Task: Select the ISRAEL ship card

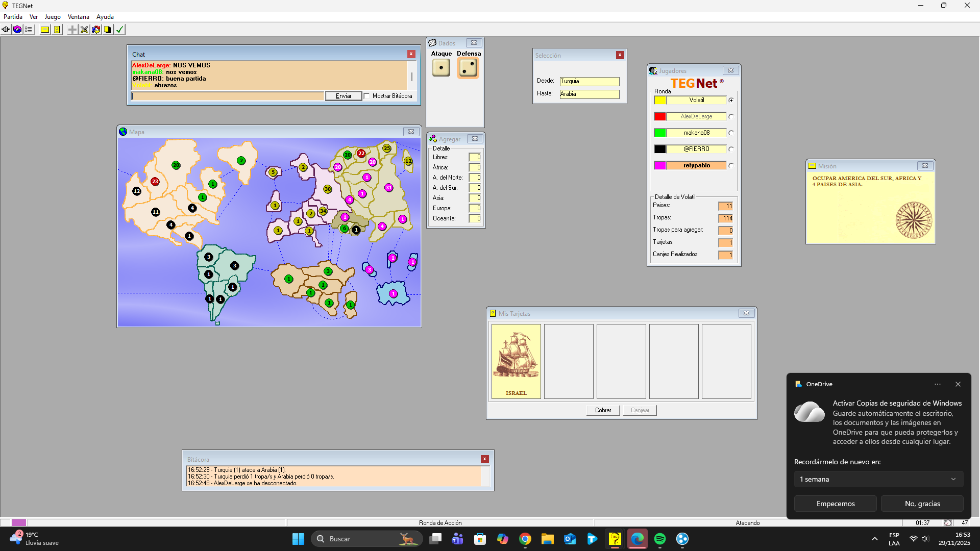Action: [x=516, y=361]
